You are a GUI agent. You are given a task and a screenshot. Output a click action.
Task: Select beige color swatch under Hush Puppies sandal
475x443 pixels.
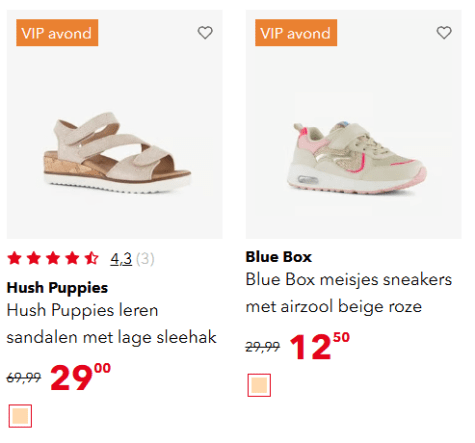(x=20, y=416)
